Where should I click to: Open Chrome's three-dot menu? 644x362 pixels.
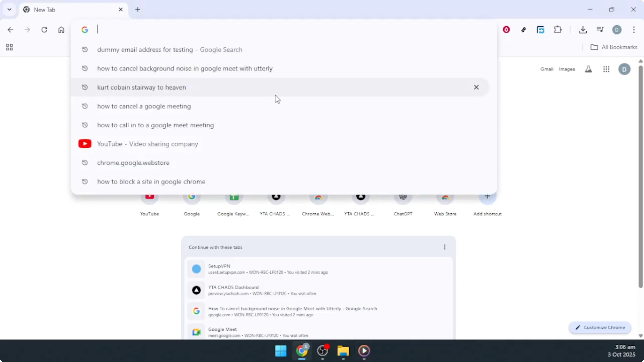[x=634, y=30]
